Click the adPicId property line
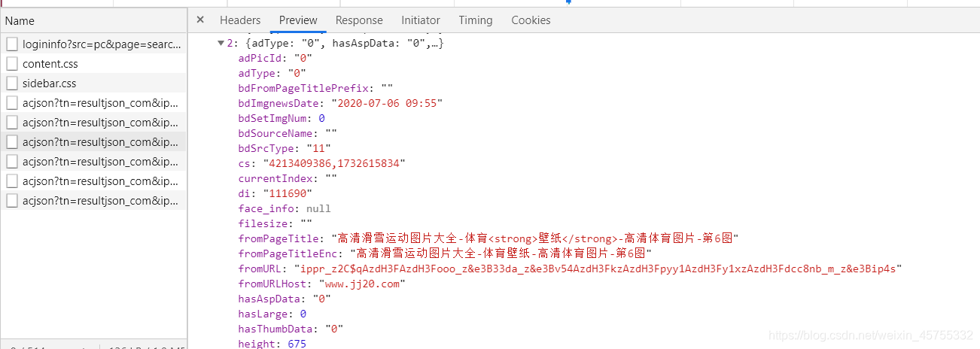The height and width of the screenshot is (349, 980). point(275,58)
